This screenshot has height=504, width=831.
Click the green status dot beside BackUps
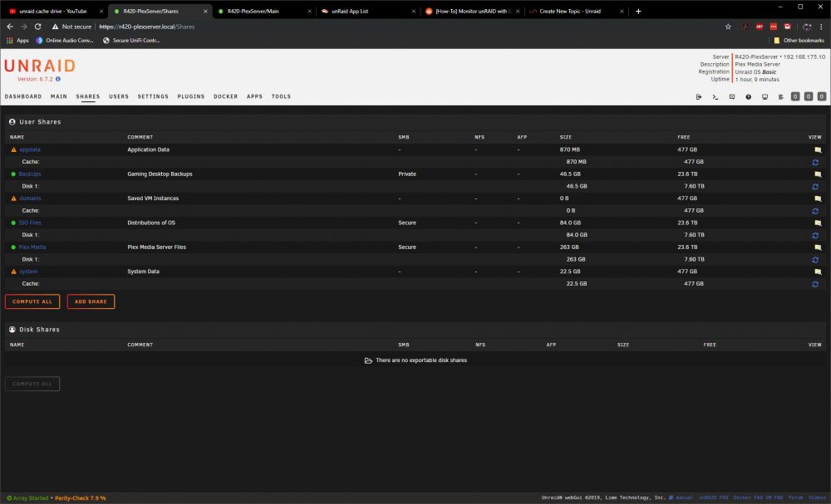point(13,174)
